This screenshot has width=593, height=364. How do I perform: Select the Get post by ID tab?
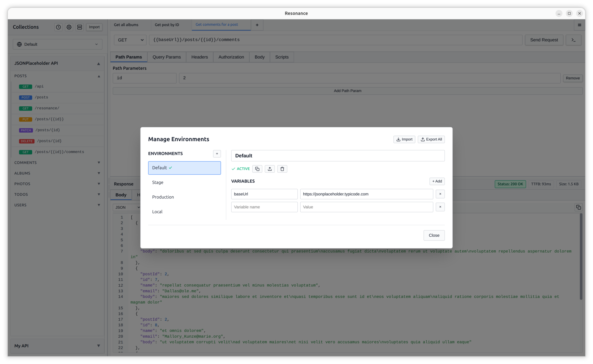pos(167,25)
